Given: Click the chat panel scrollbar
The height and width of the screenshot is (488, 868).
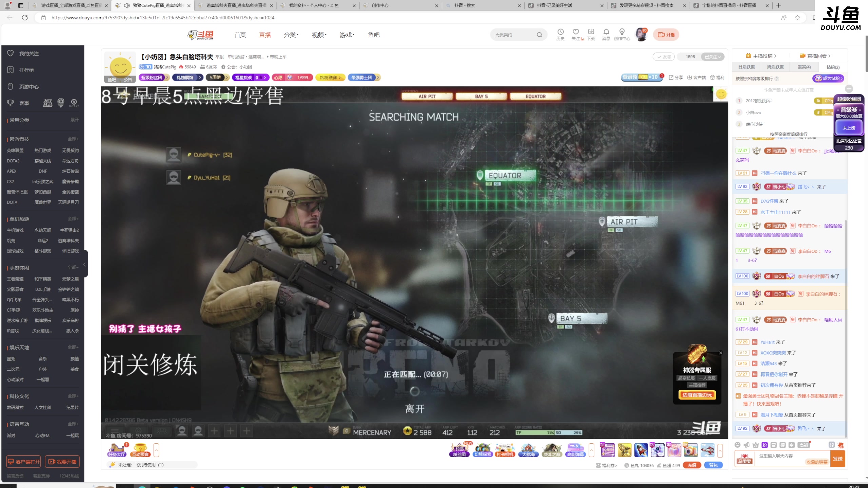Looking at the screenshot, I should click(x=846, y=329).
